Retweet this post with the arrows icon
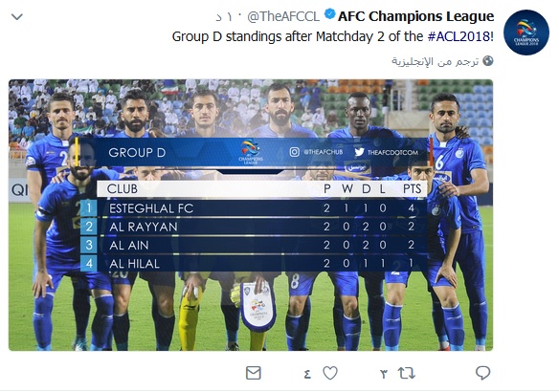Viewport: 559px width, 392px height. 407,373
